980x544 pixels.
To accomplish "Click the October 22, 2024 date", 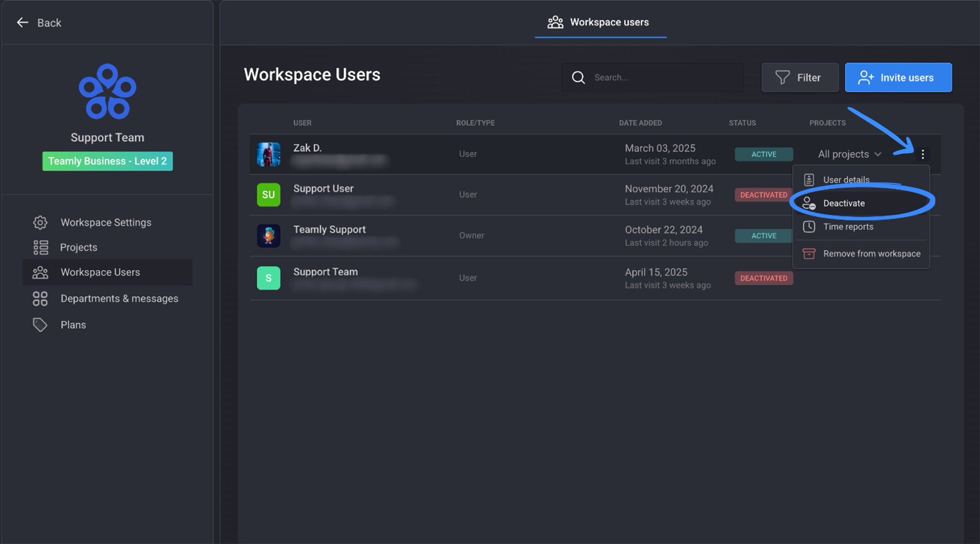I will pyautogui.click(x=664, y=230).
